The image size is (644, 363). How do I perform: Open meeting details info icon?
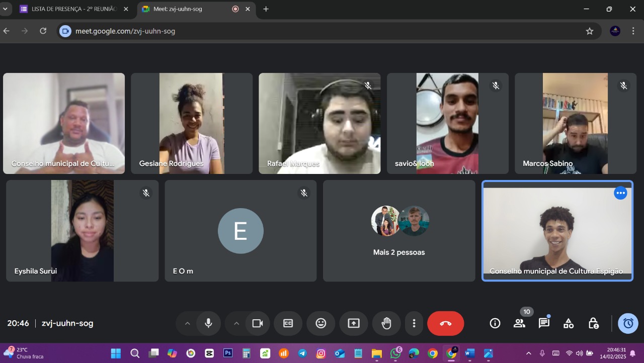click(495, 323)
